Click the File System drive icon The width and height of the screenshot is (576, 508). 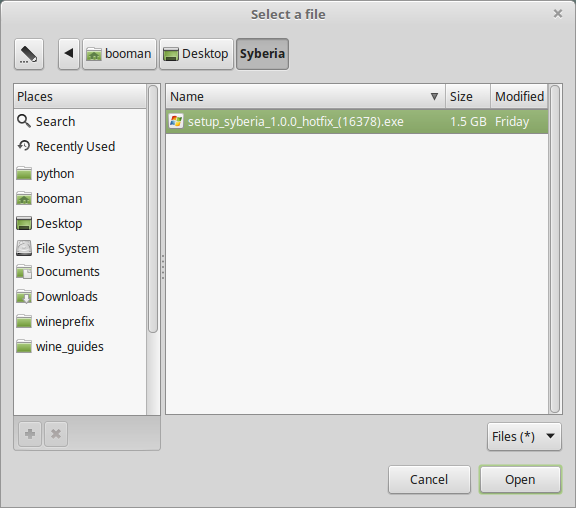24,248
